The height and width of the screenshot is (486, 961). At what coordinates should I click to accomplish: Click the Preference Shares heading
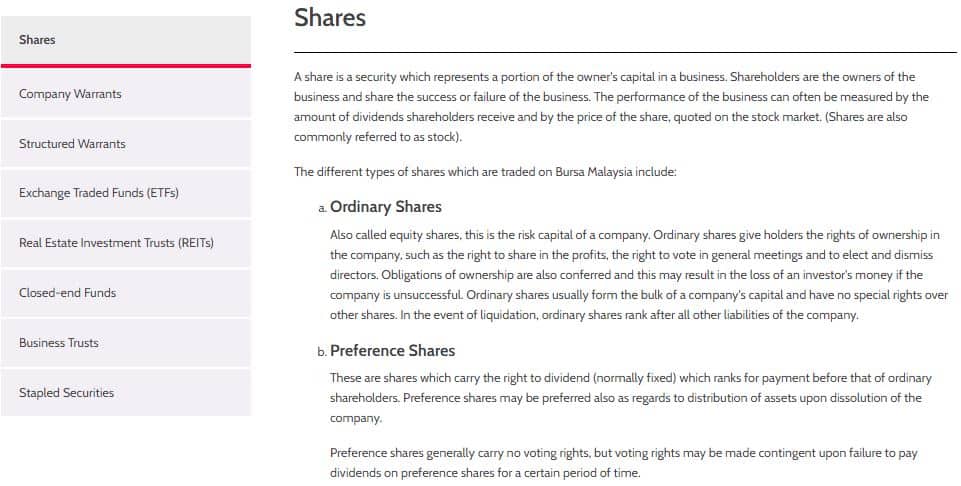[x=392, y=351]
